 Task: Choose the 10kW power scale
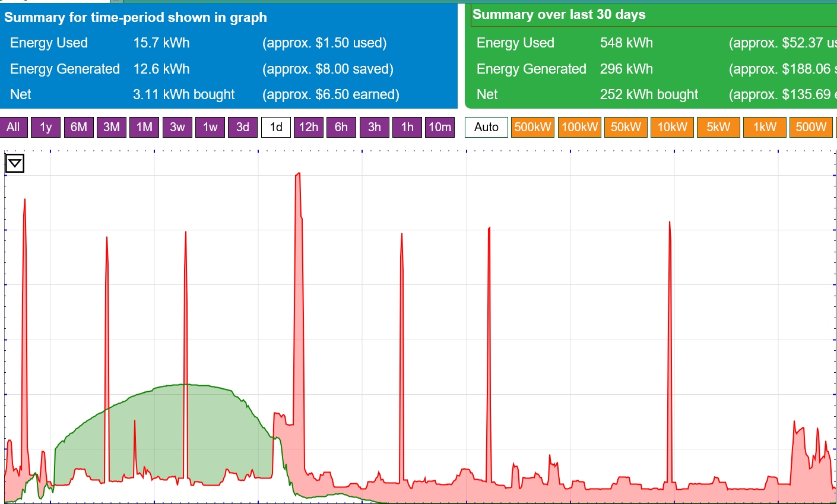click(x=672, y=127)
